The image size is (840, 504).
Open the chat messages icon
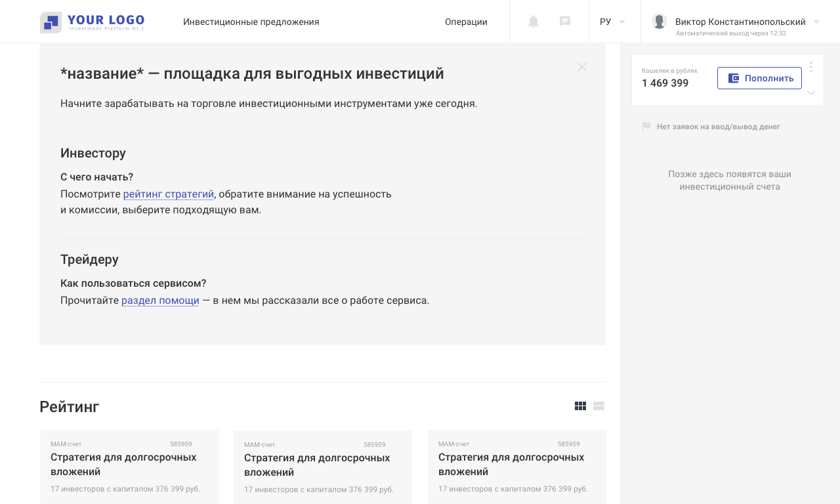click(564, 22)
